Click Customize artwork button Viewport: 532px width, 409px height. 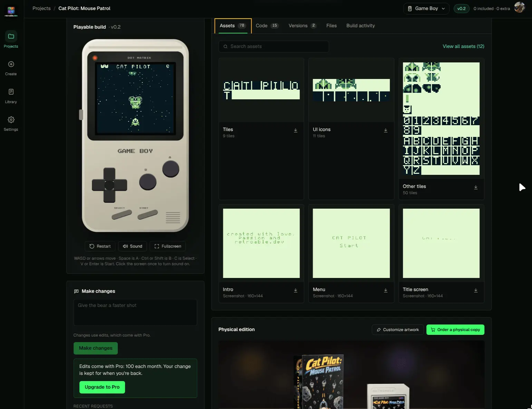[398, 330]
